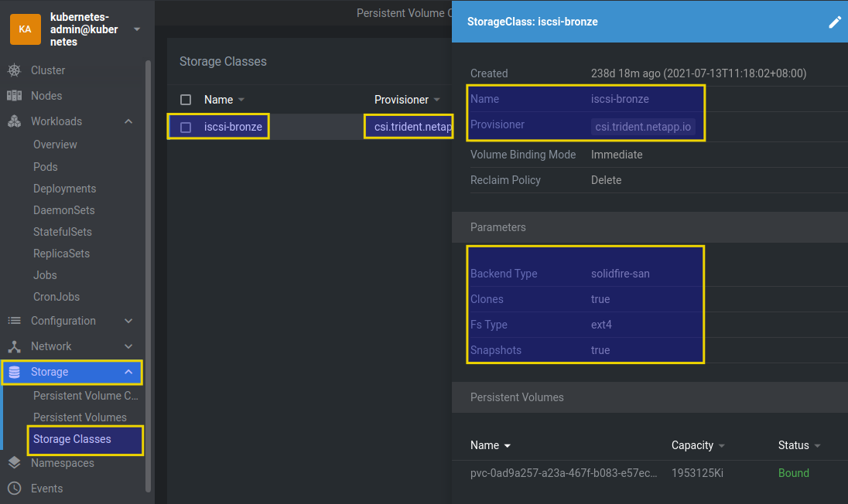Open CronJobs in sidebar

point(56,297)
